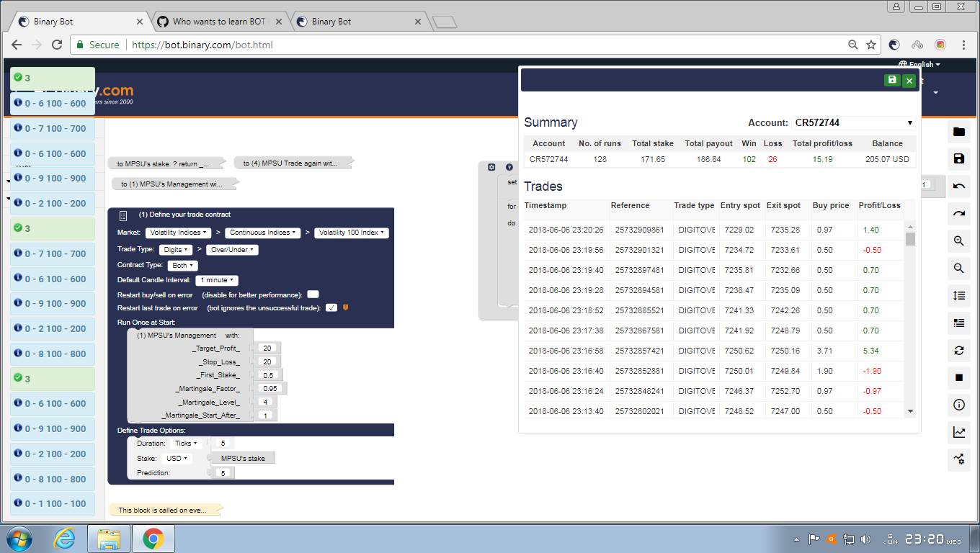Save the summary panel using its green save icon

[892, 80]
